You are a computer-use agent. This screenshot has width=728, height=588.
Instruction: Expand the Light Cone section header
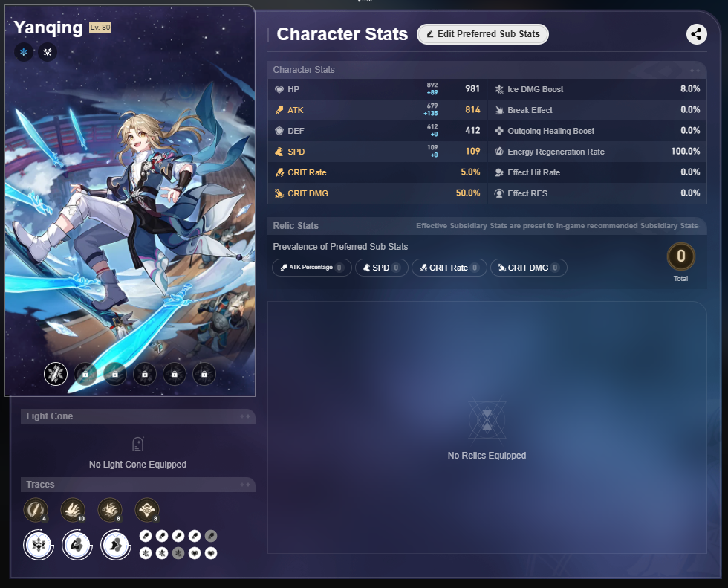point(138,416)
